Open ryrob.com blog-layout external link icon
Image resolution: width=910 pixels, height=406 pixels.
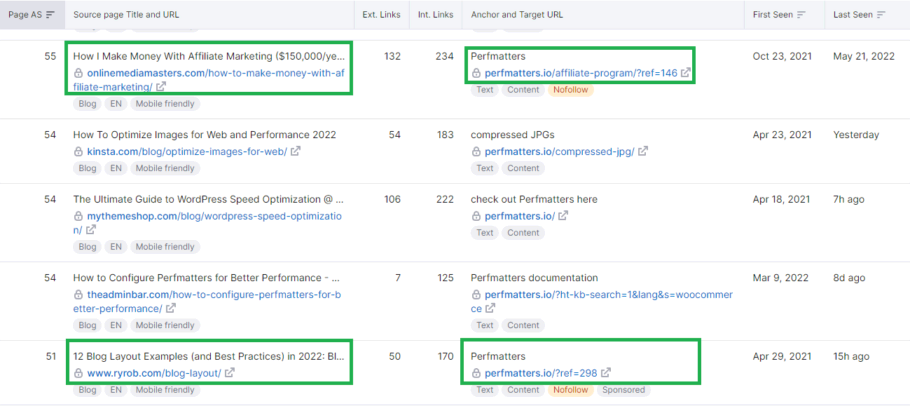point(230,373)
